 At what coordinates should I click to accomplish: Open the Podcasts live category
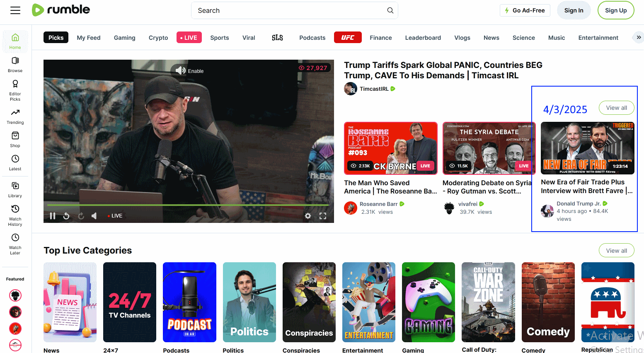tap(189, 302)
